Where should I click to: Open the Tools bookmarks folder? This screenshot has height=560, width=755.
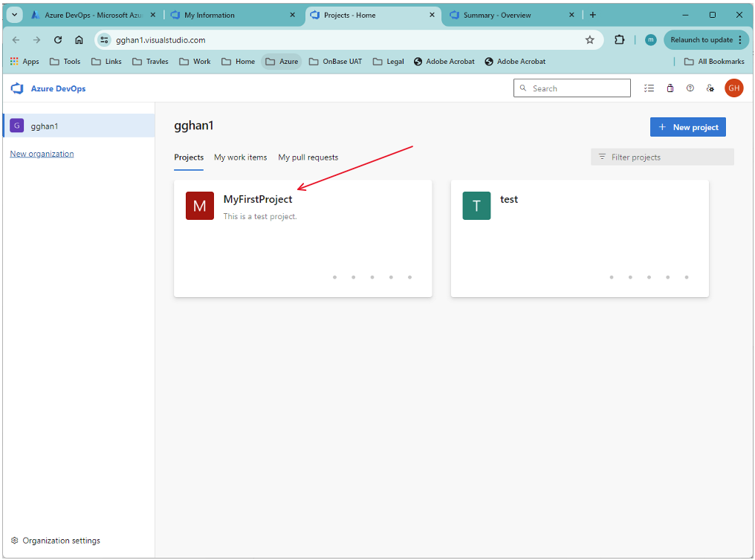click(65, 62)
